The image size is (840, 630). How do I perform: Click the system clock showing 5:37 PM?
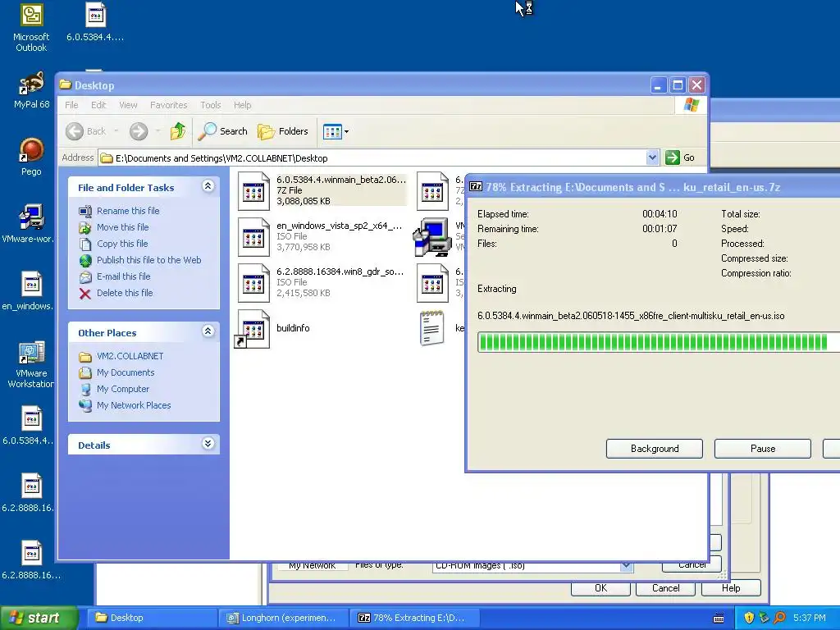coord(809,618)
